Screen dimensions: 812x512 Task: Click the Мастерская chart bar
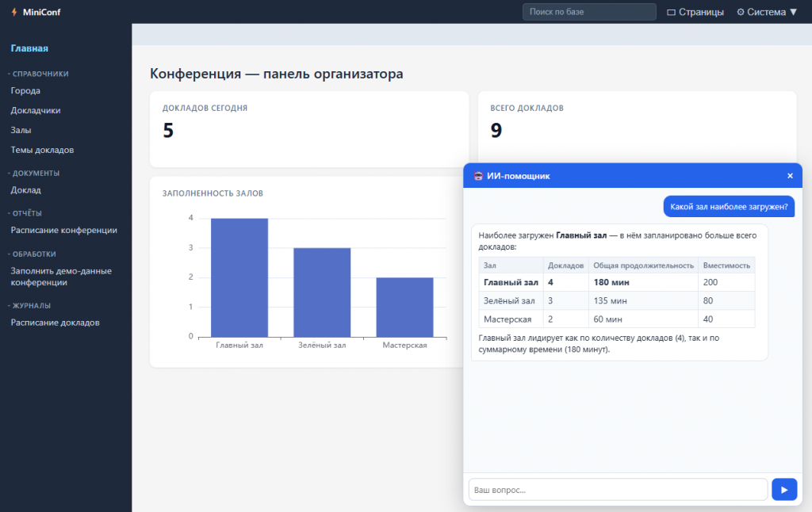404,308
